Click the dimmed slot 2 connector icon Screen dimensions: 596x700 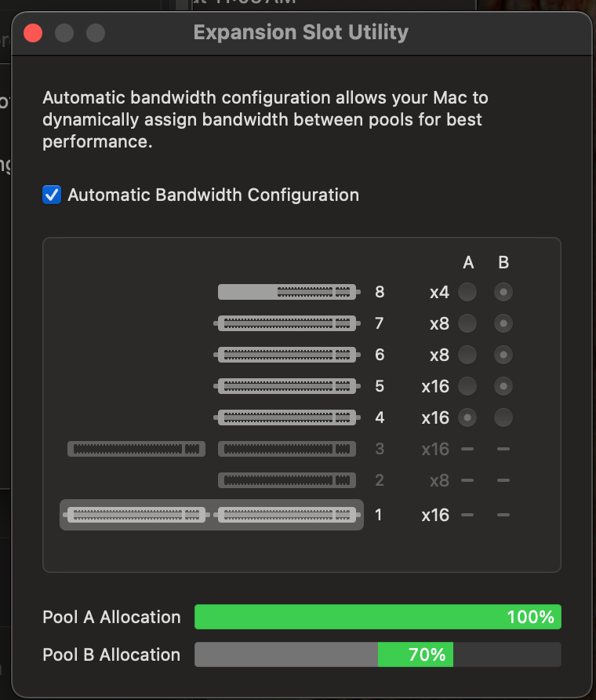[287, 480]
